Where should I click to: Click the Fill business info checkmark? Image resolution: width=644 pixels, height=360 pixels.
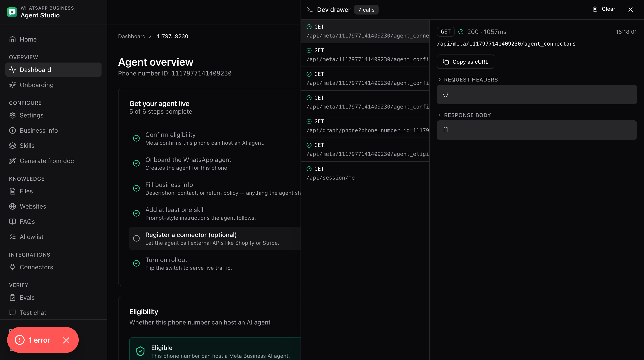pyautogui.click(x=136, y=188)
